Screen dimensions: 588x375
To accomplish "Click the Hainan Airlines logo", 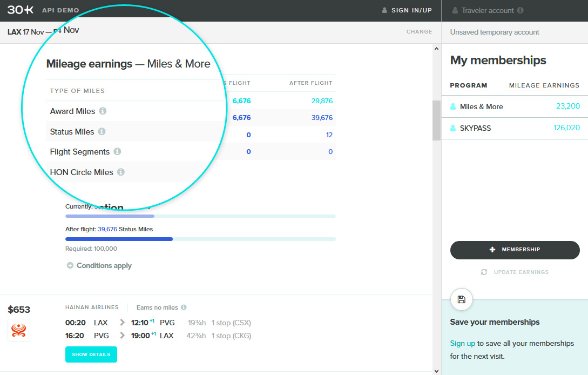I will (x=19, y=330).
